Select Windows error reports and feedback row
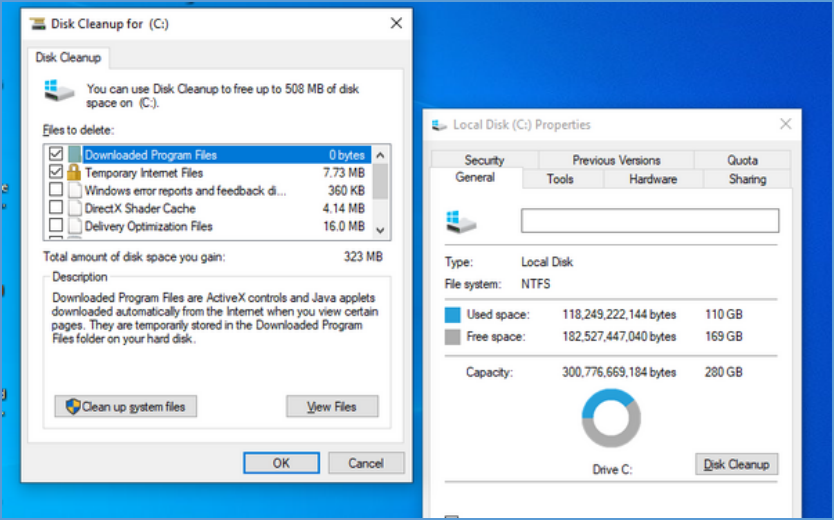836x522 pixels. coord(185,191)
